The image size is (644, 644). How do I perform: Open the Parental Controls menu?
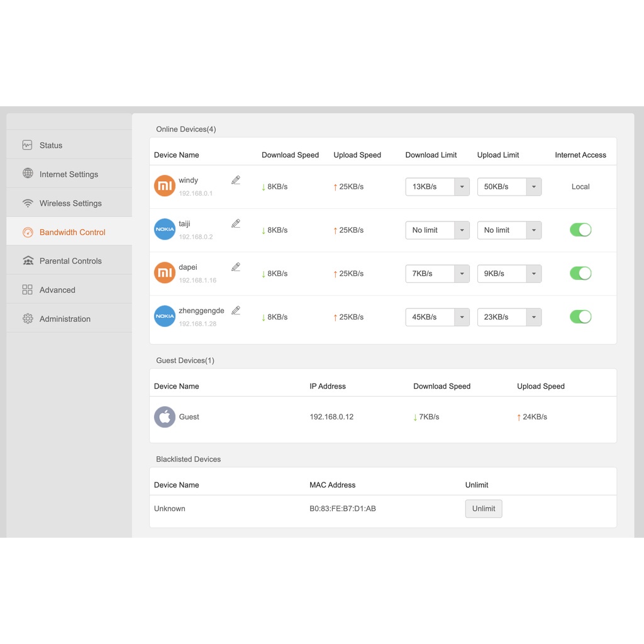click(70, 261)
